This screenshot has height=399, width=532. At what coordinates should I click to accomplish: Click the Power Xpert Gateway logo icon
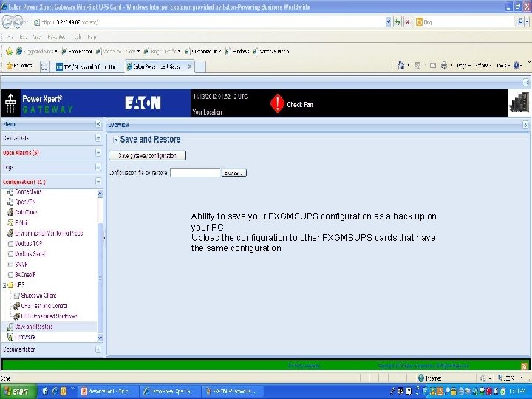pos(10,103)
